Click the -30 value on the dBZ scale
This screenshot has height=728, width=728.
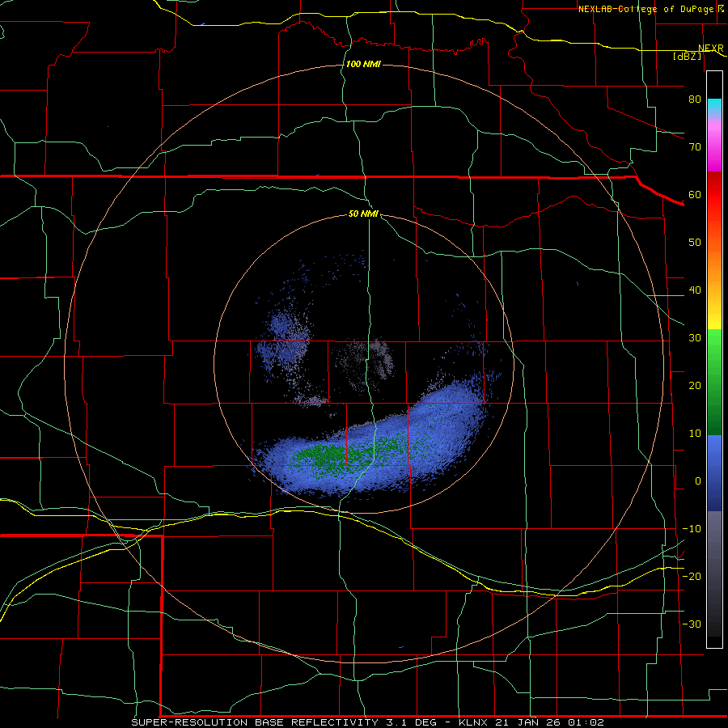(x=692, y=624)
